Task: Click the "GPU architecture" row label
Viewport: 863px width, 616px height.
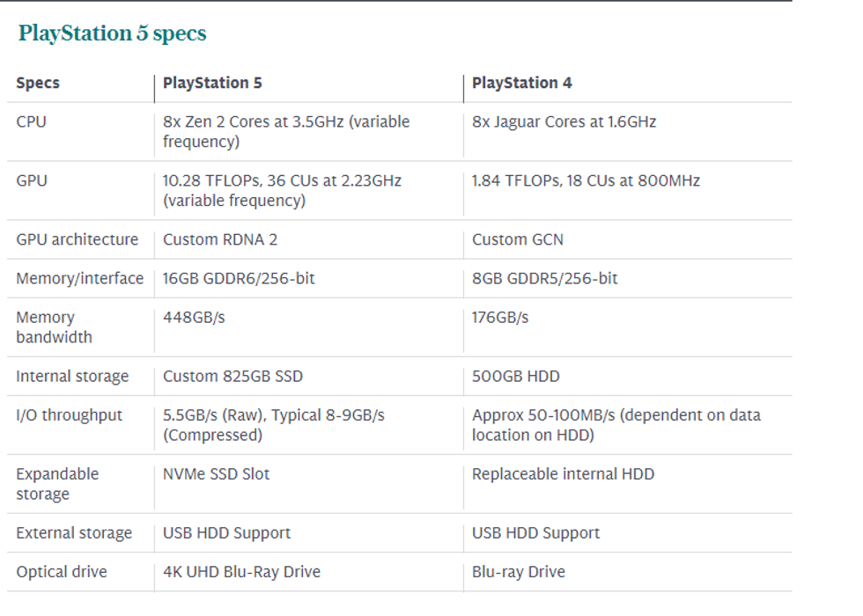Action: click(x=77, y=239)
